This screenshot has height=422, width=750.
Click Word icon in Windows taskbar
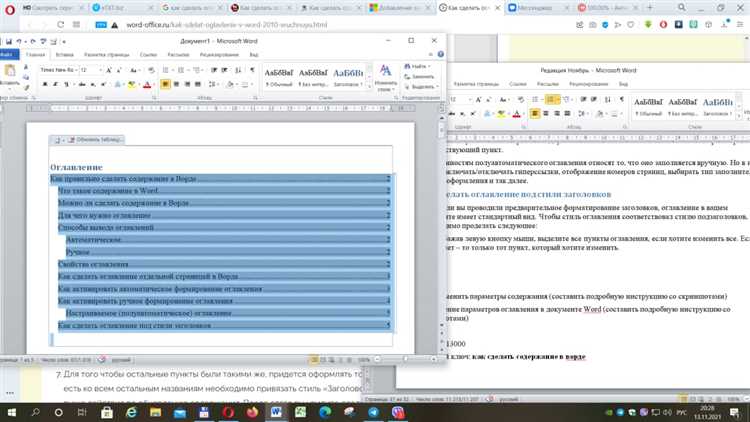(x=276, y=412)
